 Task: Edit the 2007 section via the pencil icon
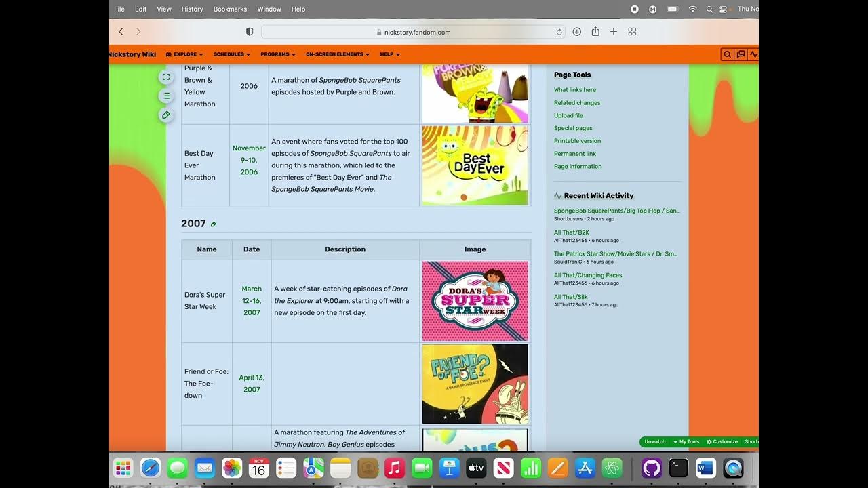pyautogui.click(x=213, y=224)
